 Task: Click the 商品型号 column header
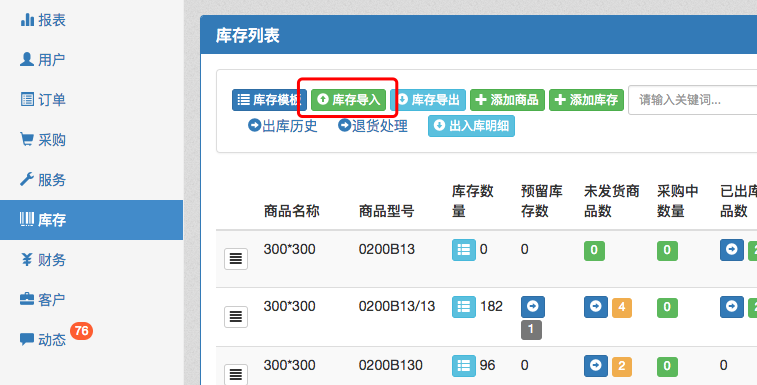(386, 211)
